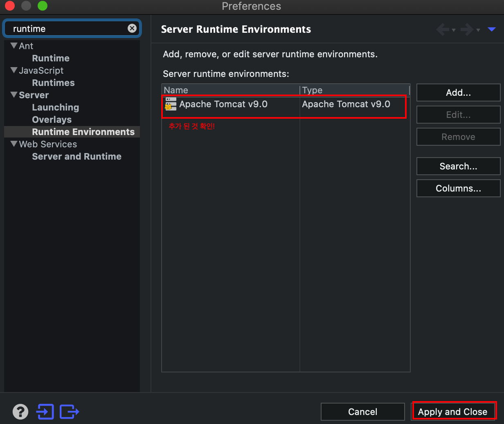The image size is (504, 424).
Task: Select the Ant category label
Action: tap(26, 46)
